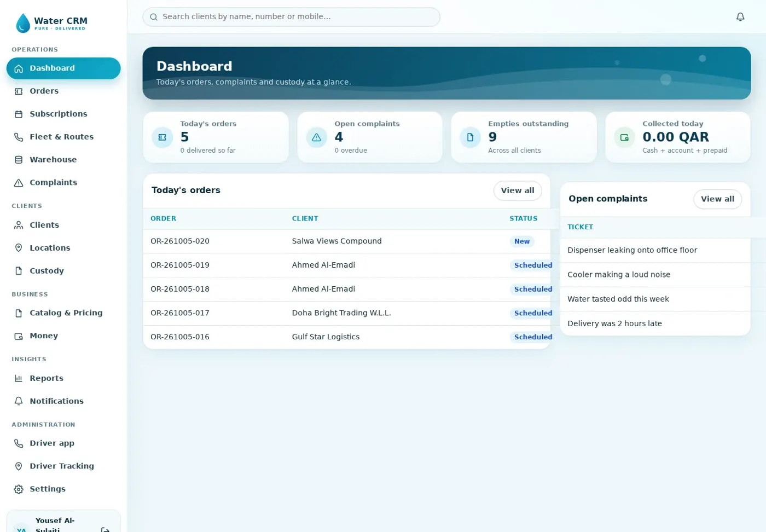The width and height of the screenshot is (766, 532).
Task: Click client Salwa Views Compound
Action: (337, 241)
